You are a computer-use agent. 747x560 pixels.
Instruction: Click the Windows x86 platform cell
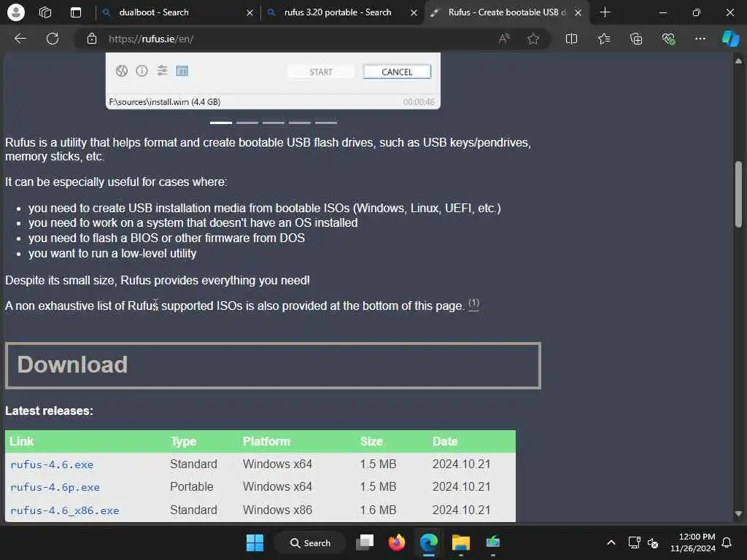coord(277,510)
